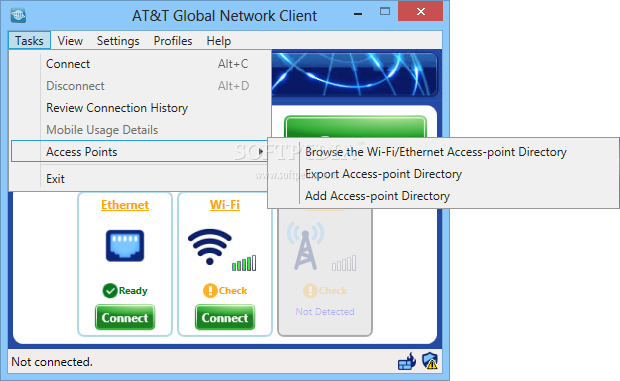620x381 pixels.
Task: Select Review Connection History
Action: 141,108
